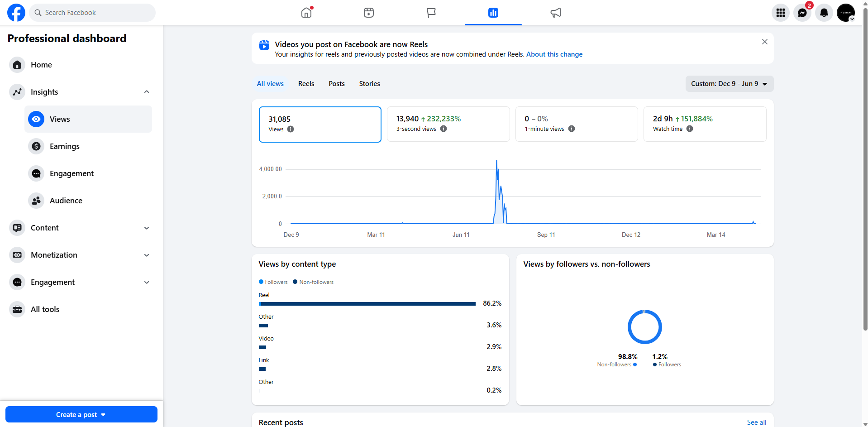Select the Watch time metric card
The width and height of the screenshot is (868, 427).
(x=705, y=124)
